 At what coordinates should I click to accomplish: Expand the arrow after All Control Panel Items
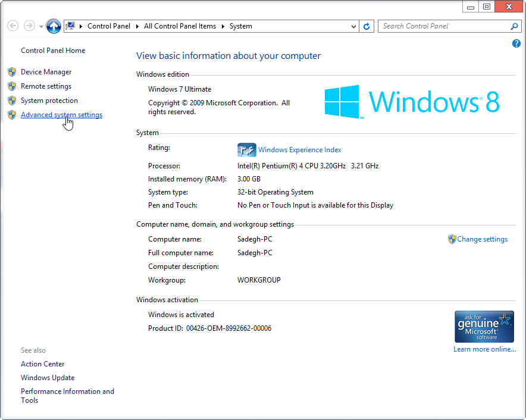tap(223, 26)
